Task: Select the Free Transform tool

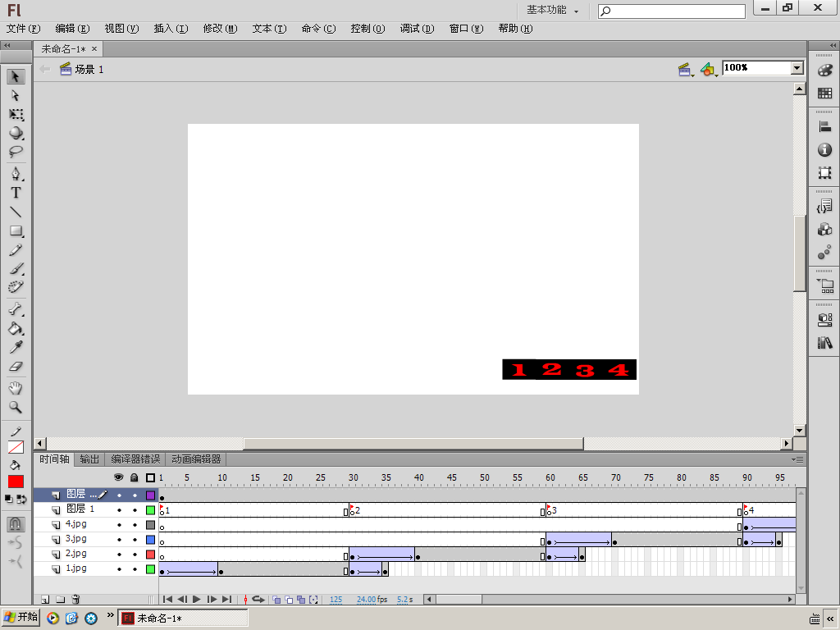Action: (16, 114)
